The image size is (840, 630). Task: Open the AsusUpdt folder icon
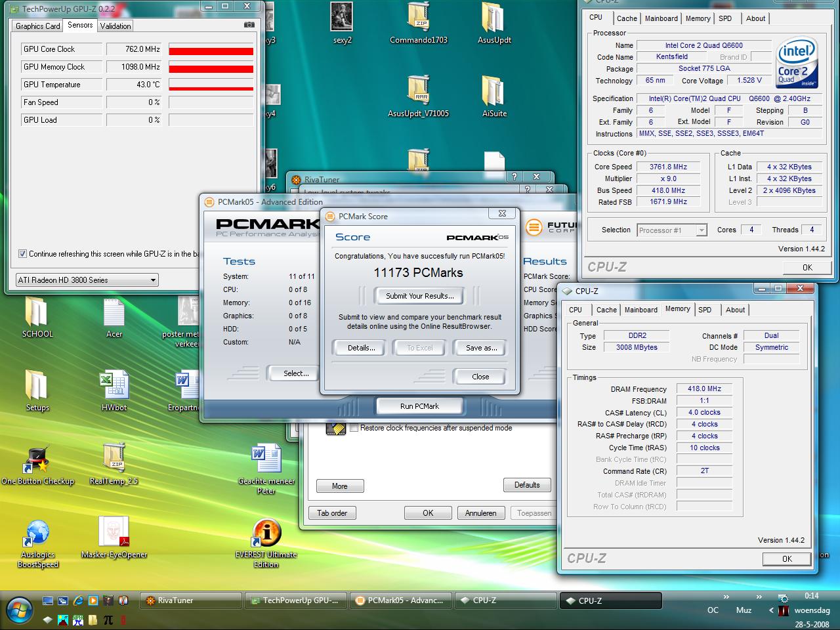click(x=494, y=24)
